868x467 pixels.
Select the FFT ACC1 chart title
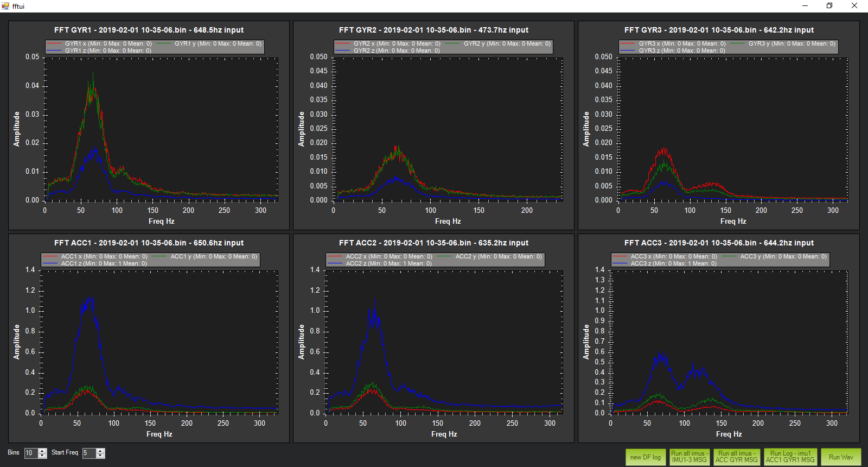[x=149, y=243]
